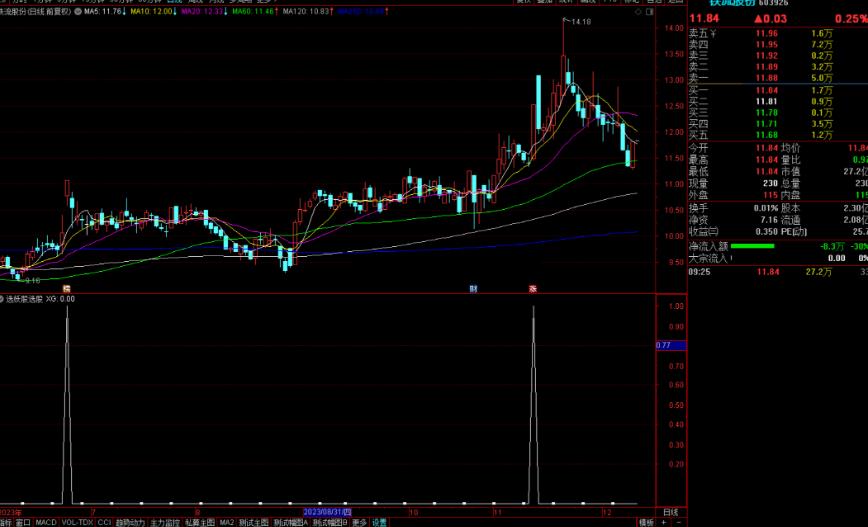Zoom out chart with minus button
868x527 pixels.
[679, 523]
